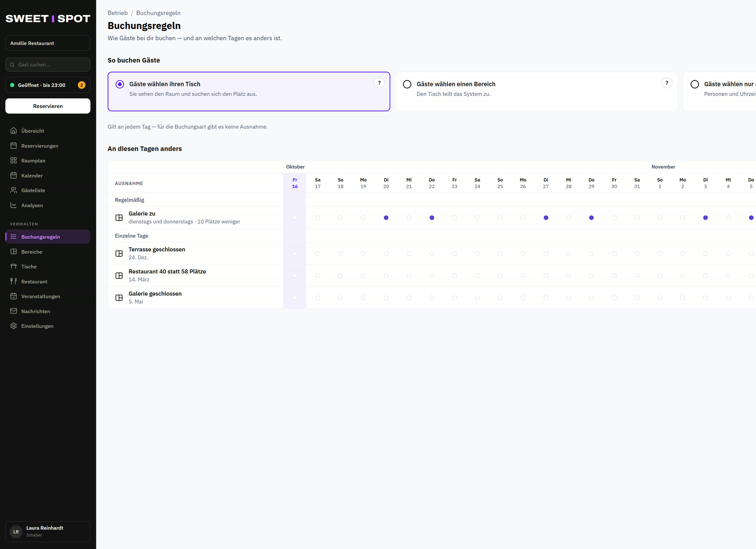Toggle Terrasse geschlossen dot for Sa 17

point(318,254)
